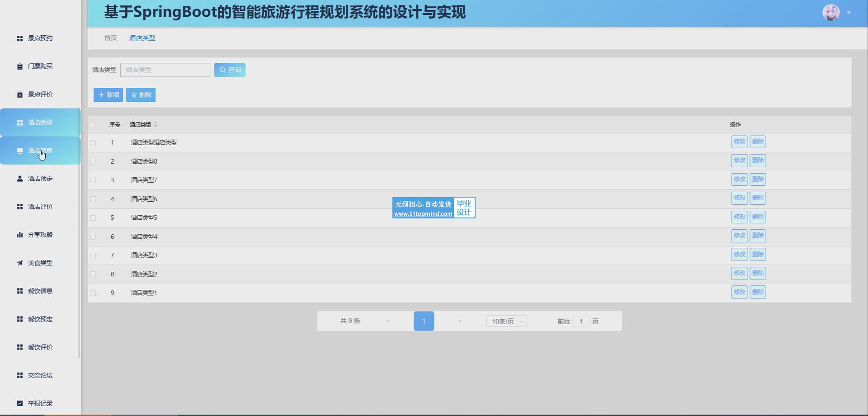Open 酒店信息 in the sidebar menu

[40, 151]
